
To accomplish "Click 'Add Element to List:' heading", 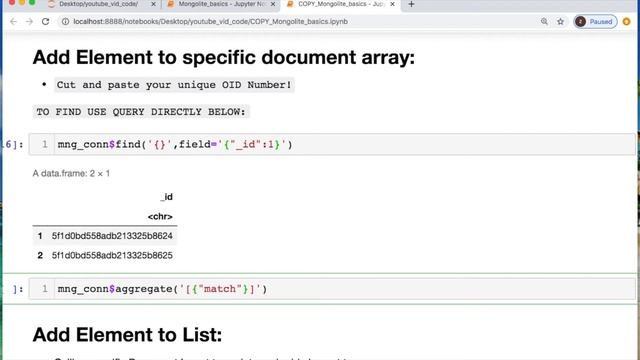I will tap(127, 335).
